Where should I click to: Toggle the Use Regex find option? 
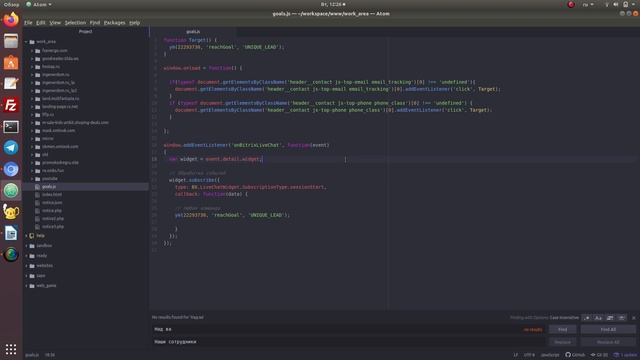[587, 318]
